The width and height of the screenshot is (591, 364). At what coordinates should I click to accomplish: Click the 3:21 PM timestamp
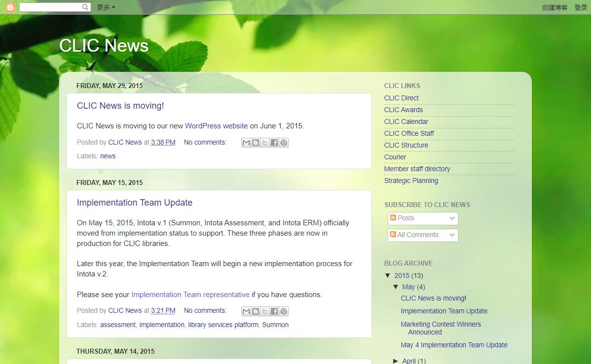(x=163, y=310)
